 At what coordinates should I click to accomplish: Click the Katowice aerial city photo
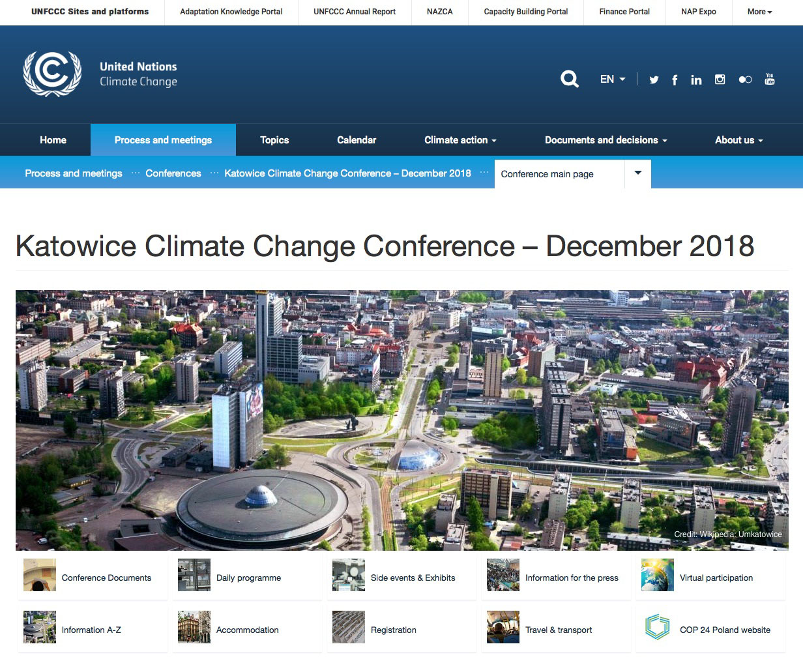pos(401,420)
